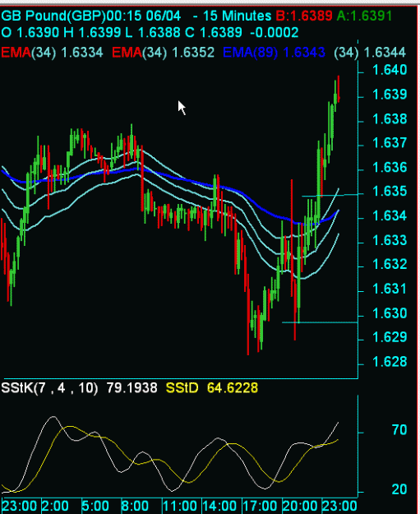Click the bid quote "B:1.6389"
Screen dimensions: 420x514
click(304, 16)
